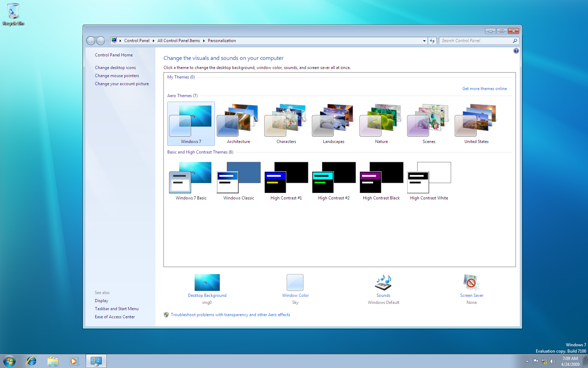Screen dimensions: 588x368
Task: Click the Help question mark icon
Action: tap(516, 51)
